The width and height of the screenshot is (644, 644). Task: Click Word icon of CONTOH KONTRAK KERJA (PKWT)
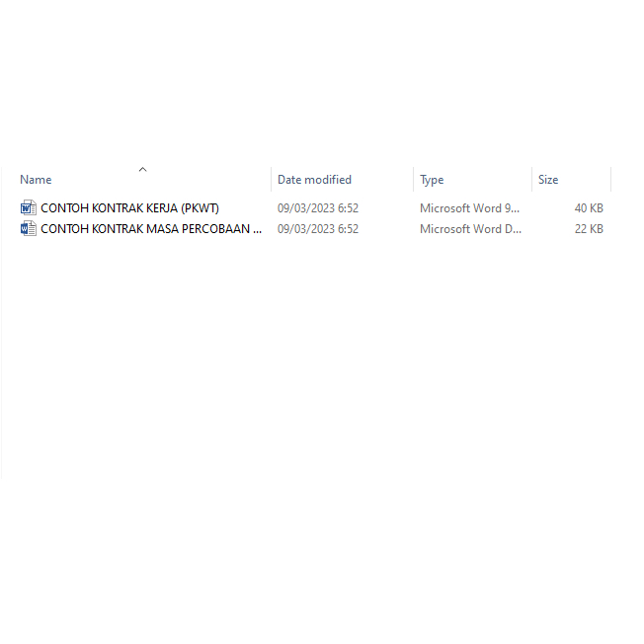[x=29, y=208]
